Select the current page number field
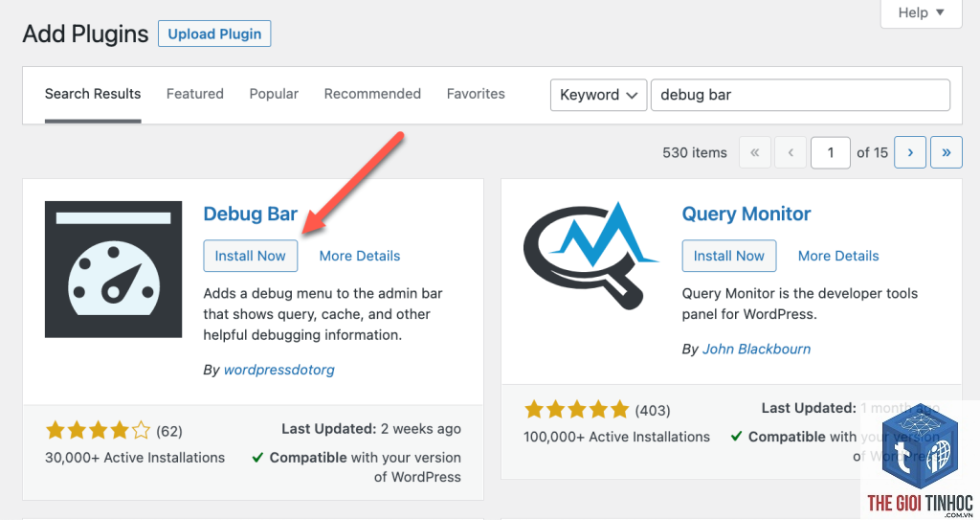Viewport: 980px width, 520px height. (831, 152)
